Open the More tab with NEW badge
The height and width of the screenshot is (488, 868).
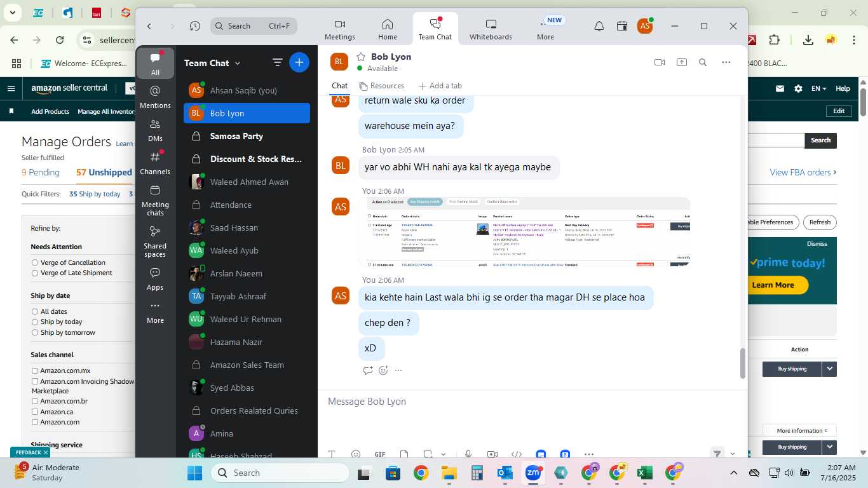[546, 29]
